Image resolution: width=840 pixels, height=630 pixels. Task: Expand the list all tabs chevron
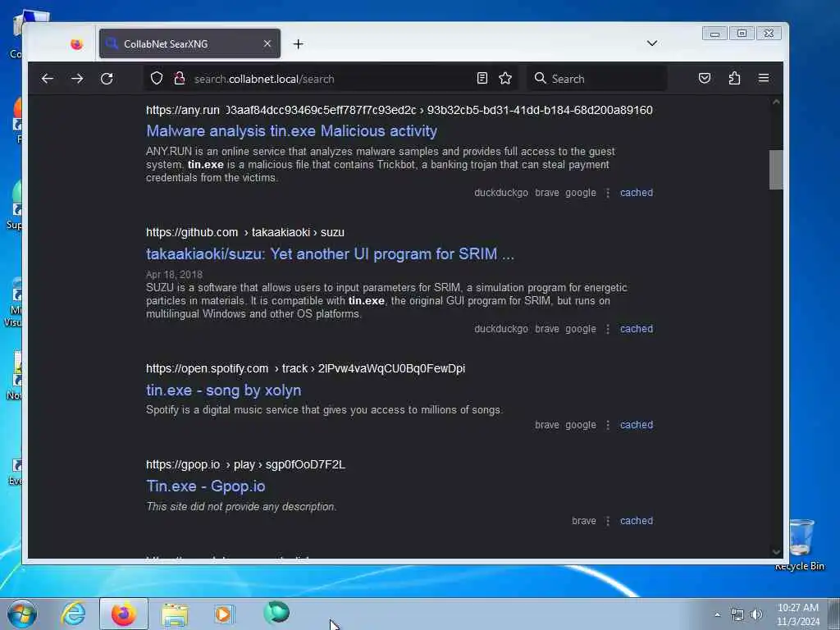(x=652, y=43)
